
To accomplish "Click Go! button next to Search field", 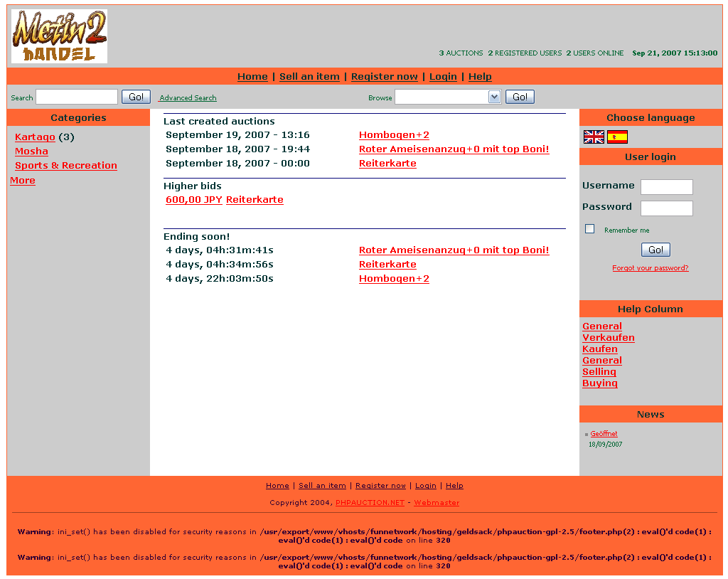I will [x=136, y=97].
